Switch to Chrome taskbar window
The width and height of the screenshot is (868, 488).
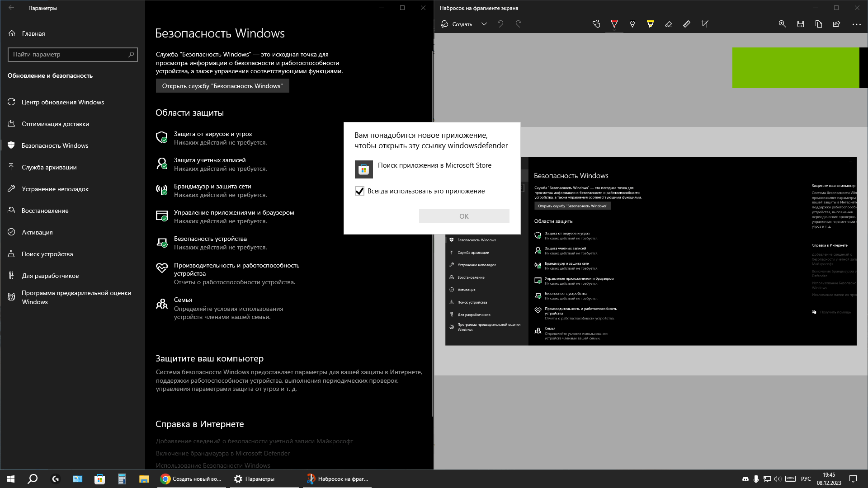pos(192,479)
